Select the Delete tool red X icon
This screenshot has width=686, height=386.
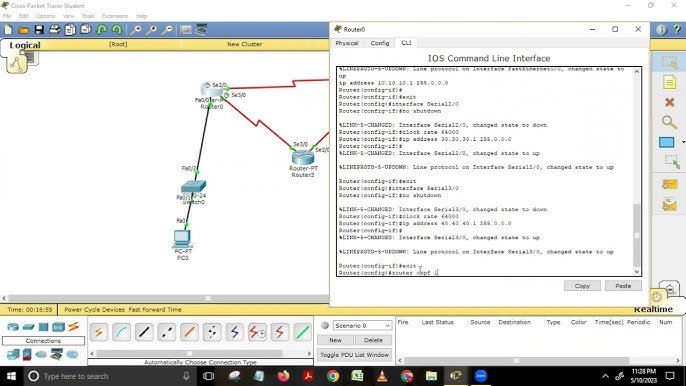pyautogui.click(x=669, y=102)
